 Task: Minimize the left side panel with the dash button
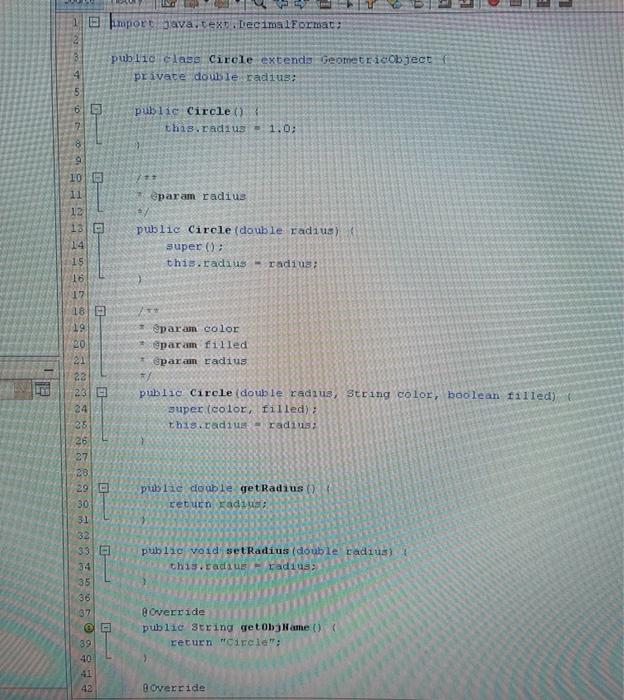click(x=49, y=370)
